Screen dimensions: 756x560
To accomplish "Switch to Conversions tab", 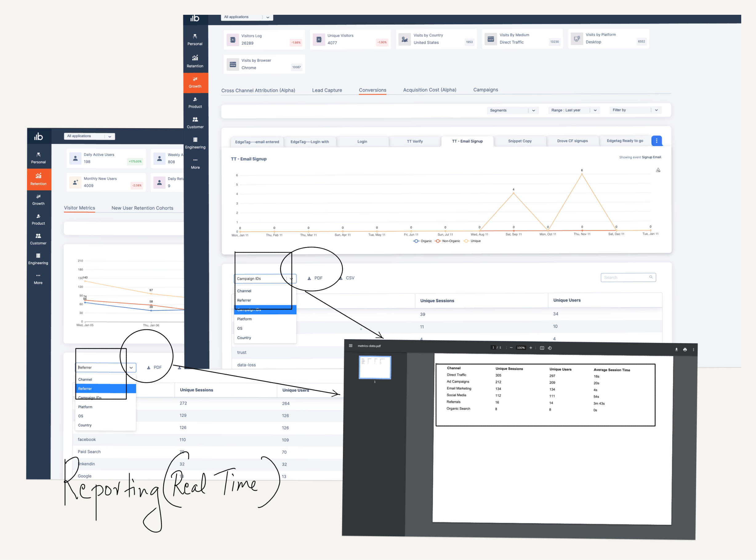I will click(x=372, y=90).
